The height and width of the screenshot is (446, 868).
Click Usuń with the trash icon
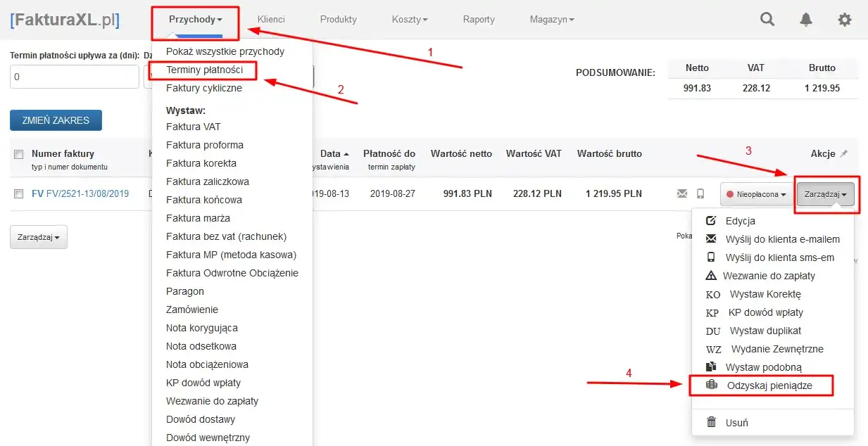coord(736,423)
